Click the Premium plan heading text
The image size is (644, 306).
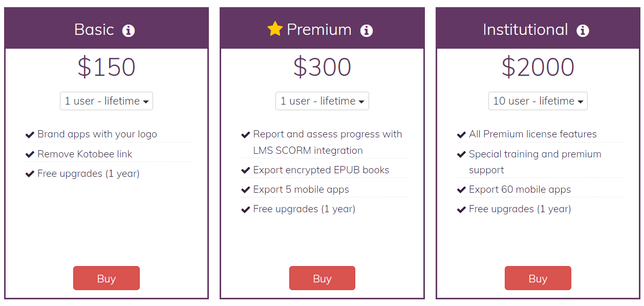click(x=319, y=30)
